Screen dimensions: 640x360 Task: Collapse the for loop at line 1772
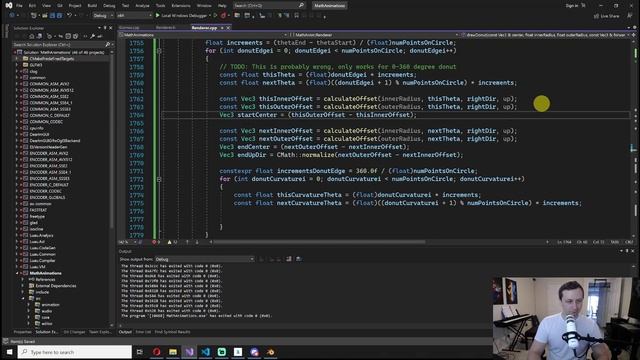tap(159, 179)
